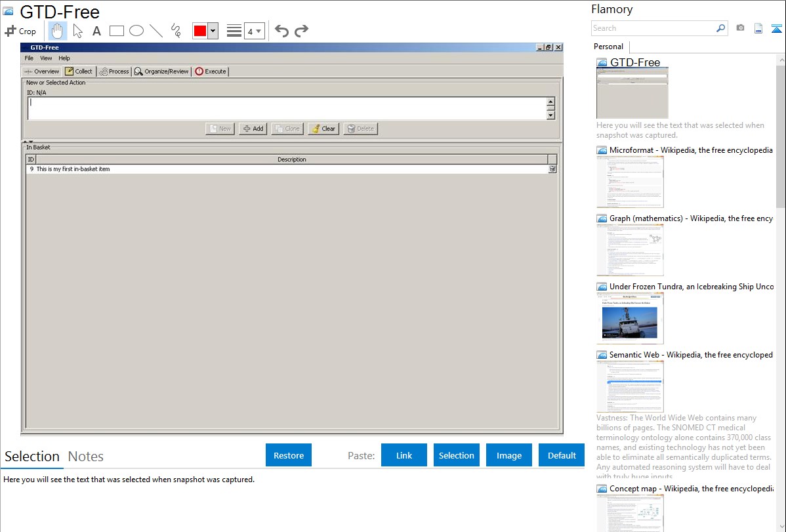The height and width of the screenshot is (532, 786).
Task: Click the camera capture icon
Action: pos(740,28)
